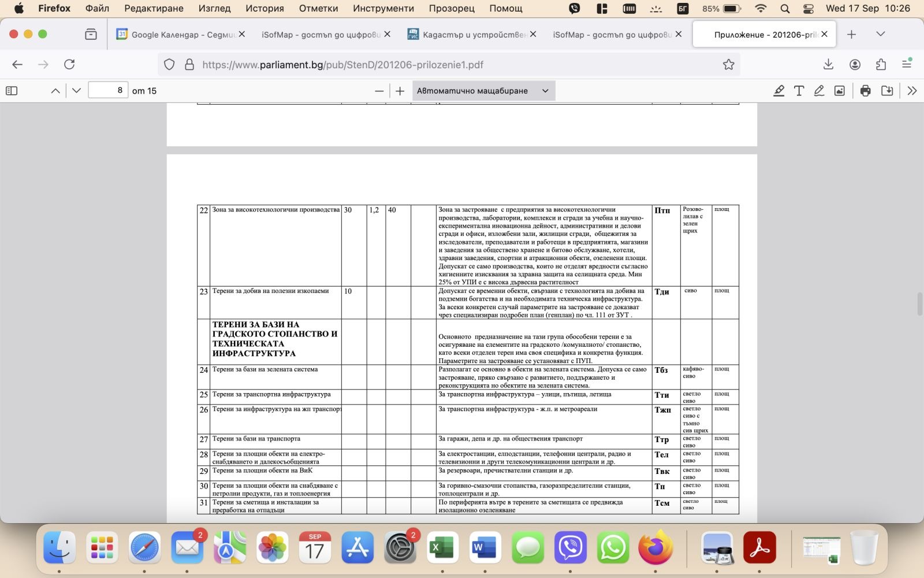Zoom out with the minus button
924x578 pixels.
[379, 91]
